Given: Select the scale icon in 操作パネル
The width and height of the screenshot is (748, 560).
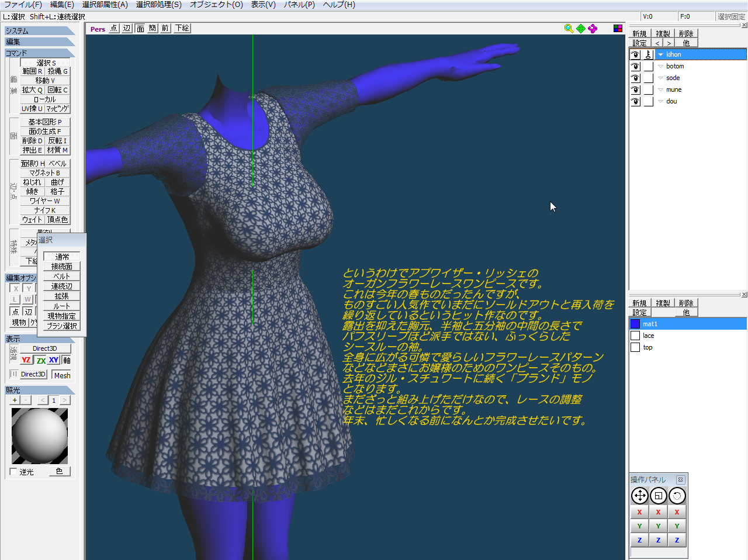Looking at the screenshot, I should coord(659,496).
